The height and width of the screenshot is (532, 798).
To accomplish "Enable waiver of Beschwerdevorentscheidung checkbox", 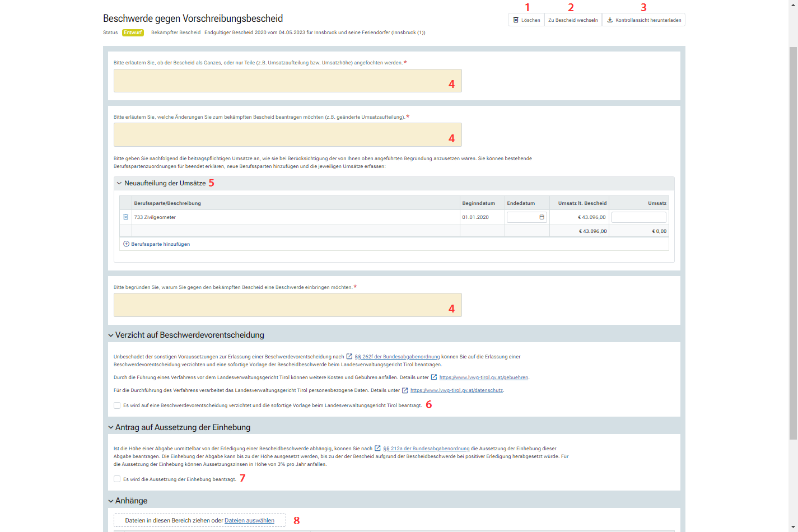I will (x=117, y=405).
